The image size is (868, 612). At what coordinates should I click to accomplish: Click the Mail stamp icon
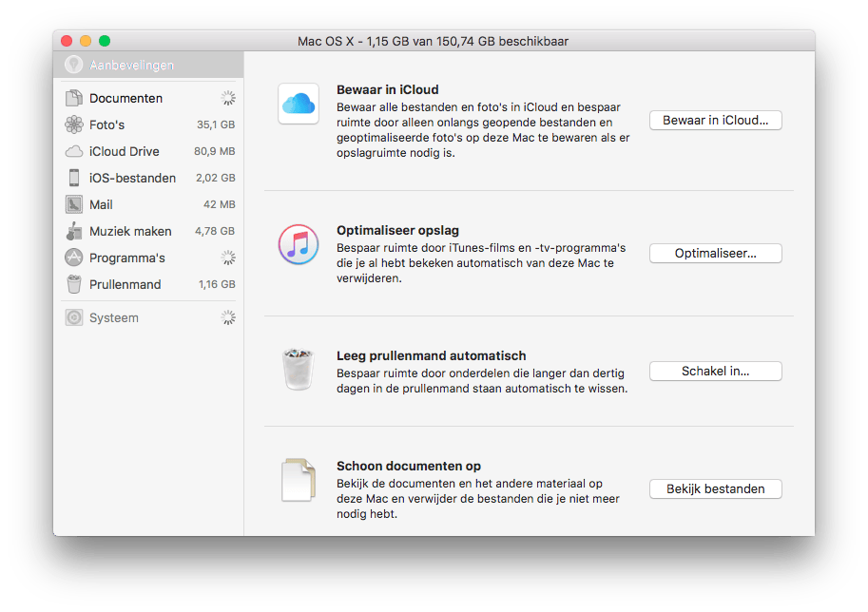73,204
